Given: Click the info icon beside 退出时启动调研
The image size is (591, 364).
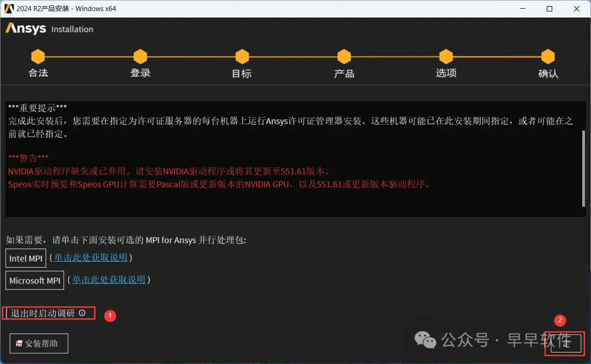Looking at the screenshot, I should click(82, 313).
